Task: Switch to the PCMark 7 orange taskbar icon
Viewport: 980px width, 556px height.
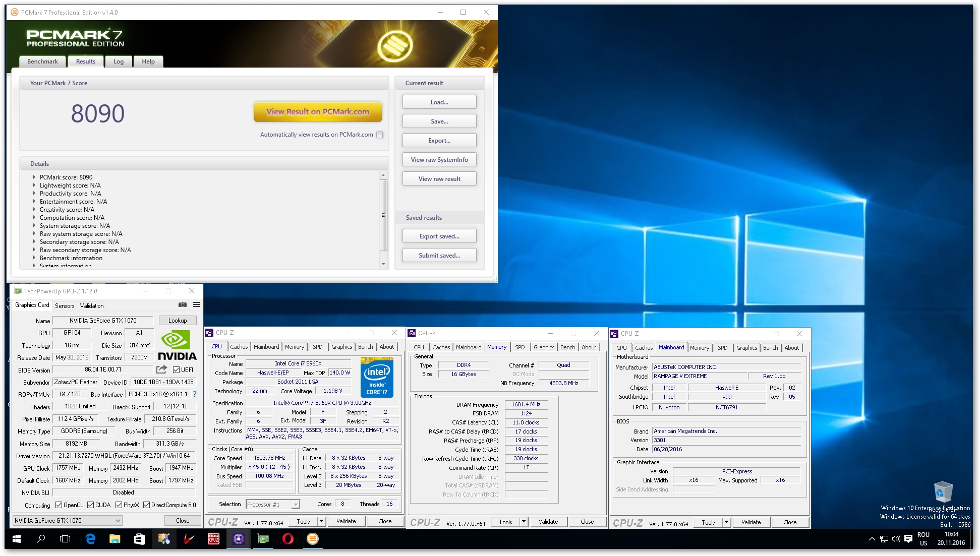Action: tap(313, 539)
